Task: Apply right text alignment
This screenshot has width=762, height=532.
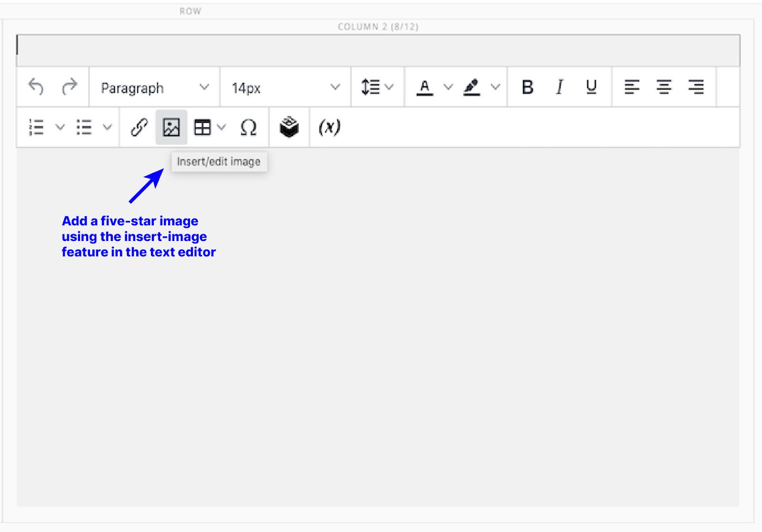Action: (696, 87)
